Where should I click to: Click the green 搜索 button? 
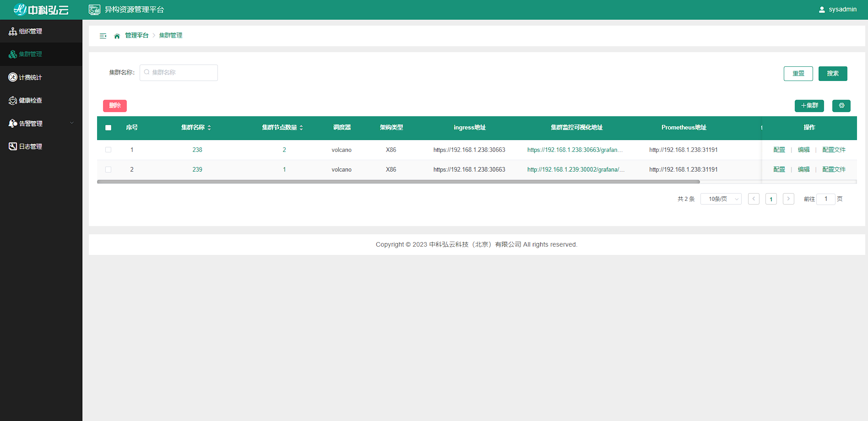point(832,74)
